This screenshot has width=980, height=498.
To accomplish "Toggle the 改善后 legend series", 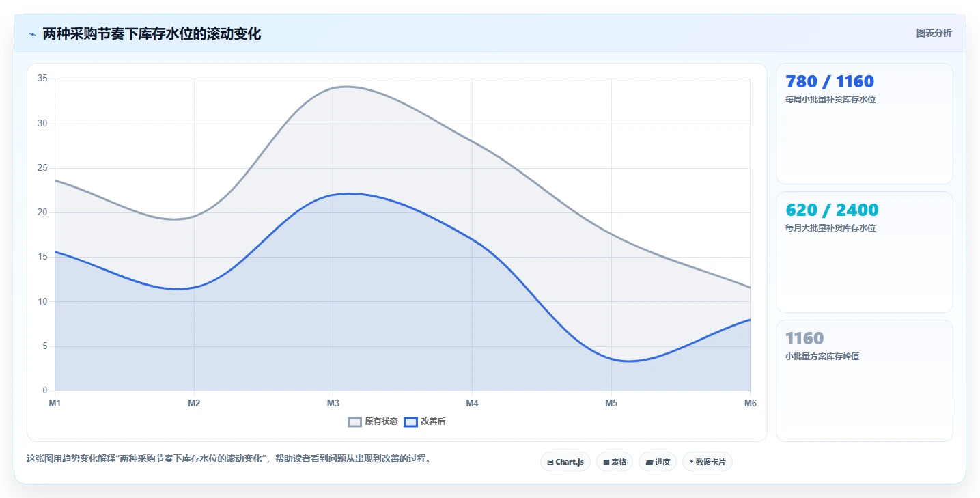I will [x=425, y=421].
